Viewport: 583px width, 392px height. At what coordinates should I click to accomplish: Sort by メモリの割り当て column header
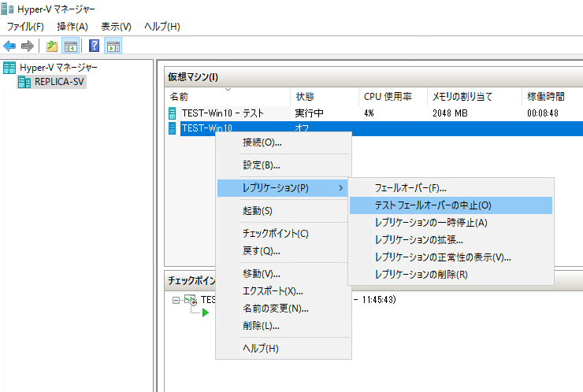pos(474,97)
